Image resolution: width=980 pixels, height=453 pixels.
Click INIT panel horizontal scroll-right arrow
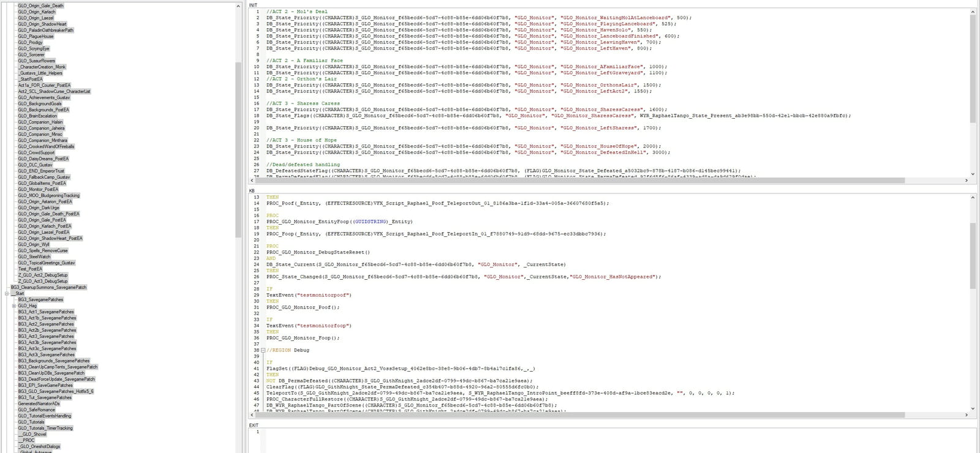[967, 181]
